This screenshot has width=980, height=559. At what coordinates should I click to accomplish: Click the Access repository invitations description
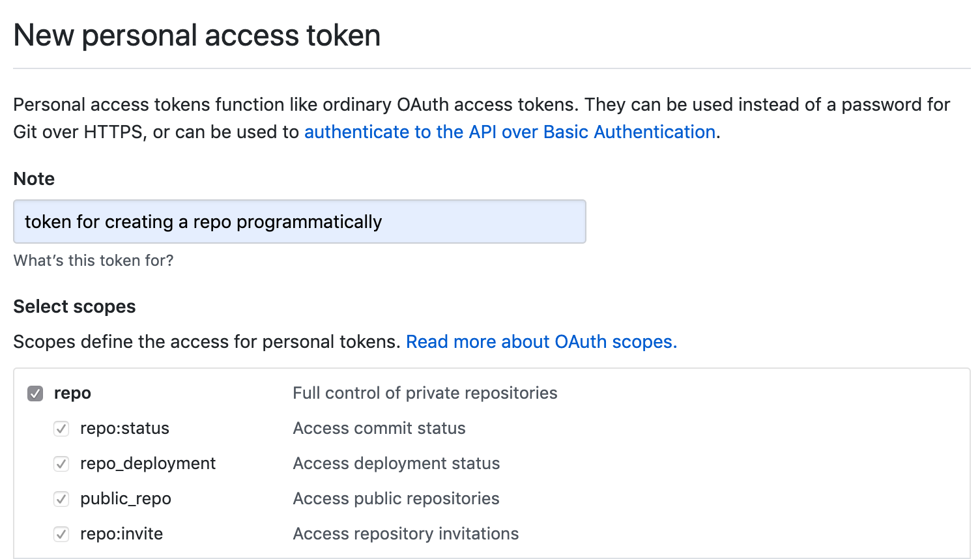click(x=406, y=534)
